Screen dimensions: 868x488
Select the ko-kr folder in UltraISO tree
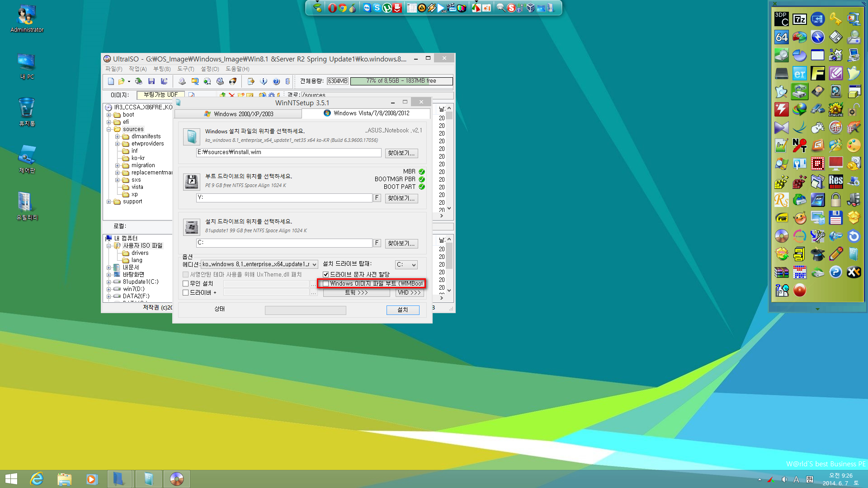click(x=138, y=158)
